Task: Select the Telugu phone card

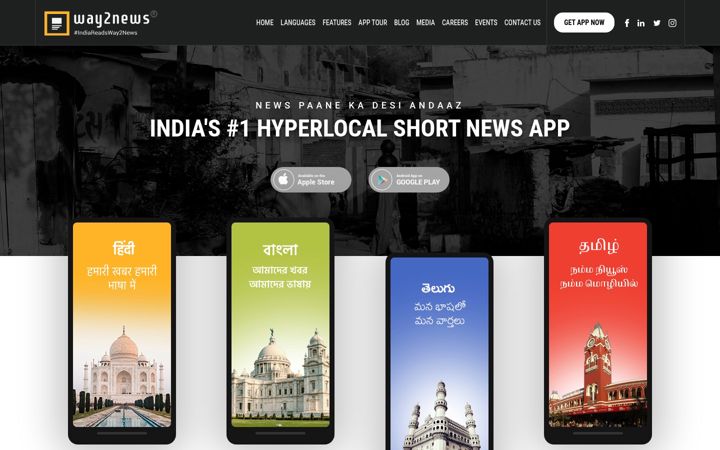Action: point(439,353)
